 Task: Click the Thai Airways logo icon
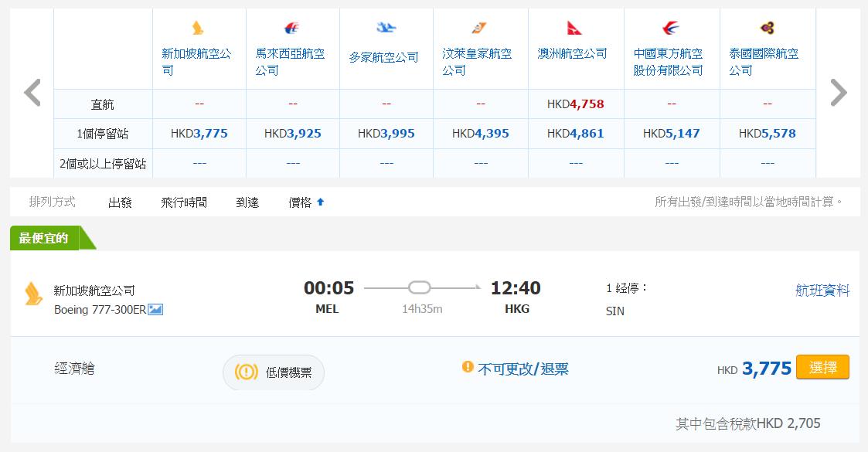767,29
